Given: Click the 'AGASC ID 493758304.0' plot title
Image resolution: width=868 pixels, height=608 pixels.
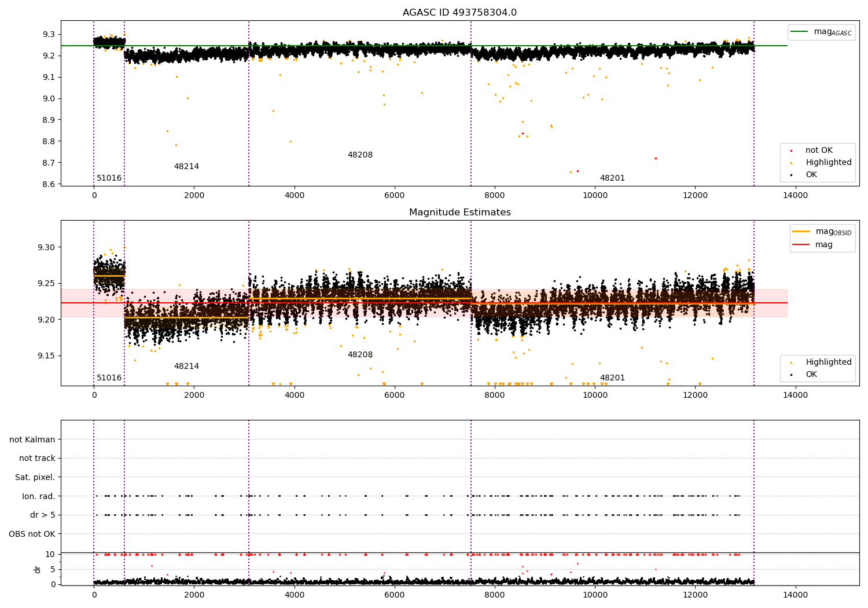Looking at the screenshot, I should [459, 13].
